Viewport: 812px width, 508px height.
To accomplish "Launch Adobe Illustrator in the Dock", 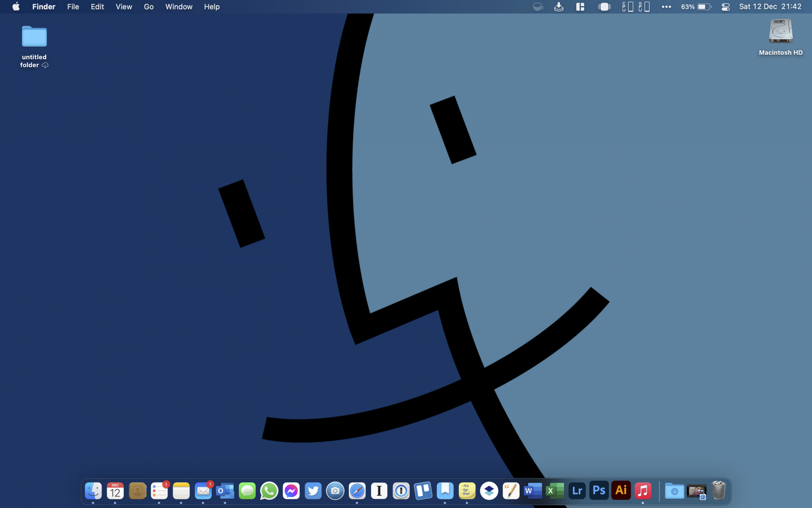I will tap(621, 491).
